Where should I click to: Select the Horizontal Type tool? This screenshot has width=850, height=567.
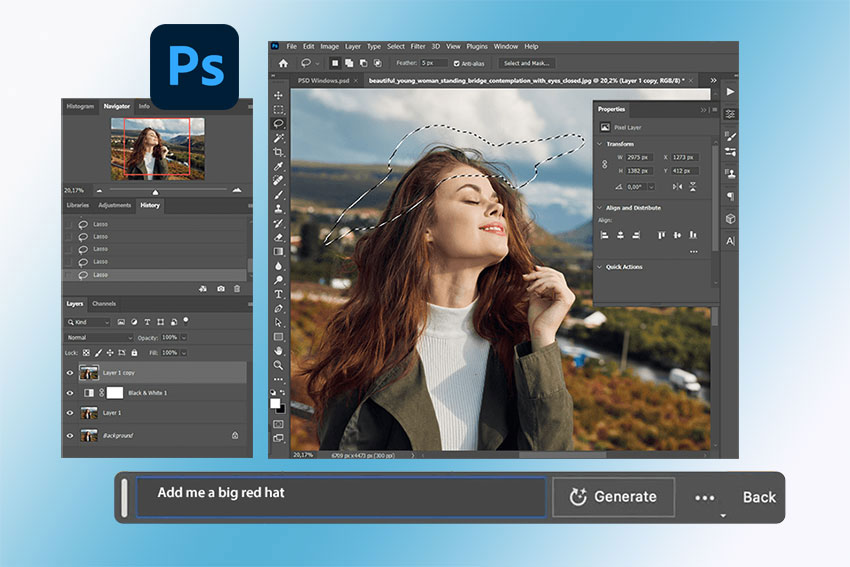click(279, 295)
